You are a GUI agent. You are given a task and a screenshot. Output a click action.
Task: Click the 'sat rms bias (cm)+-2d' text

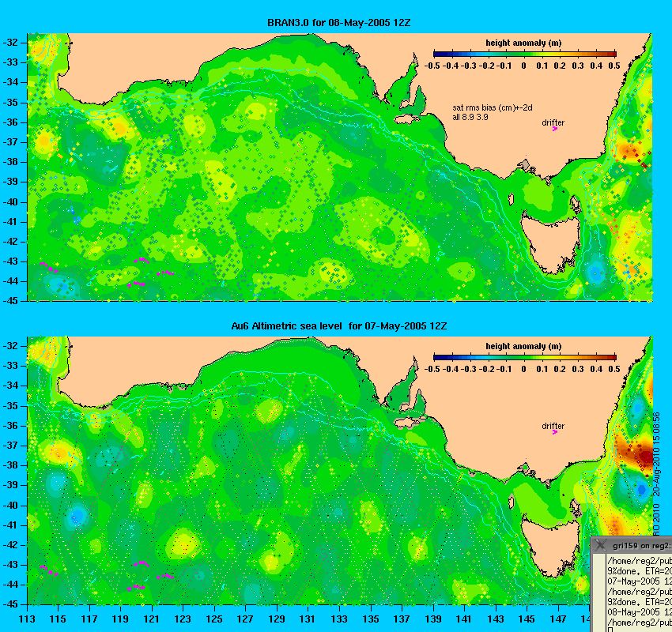point(493,108)
